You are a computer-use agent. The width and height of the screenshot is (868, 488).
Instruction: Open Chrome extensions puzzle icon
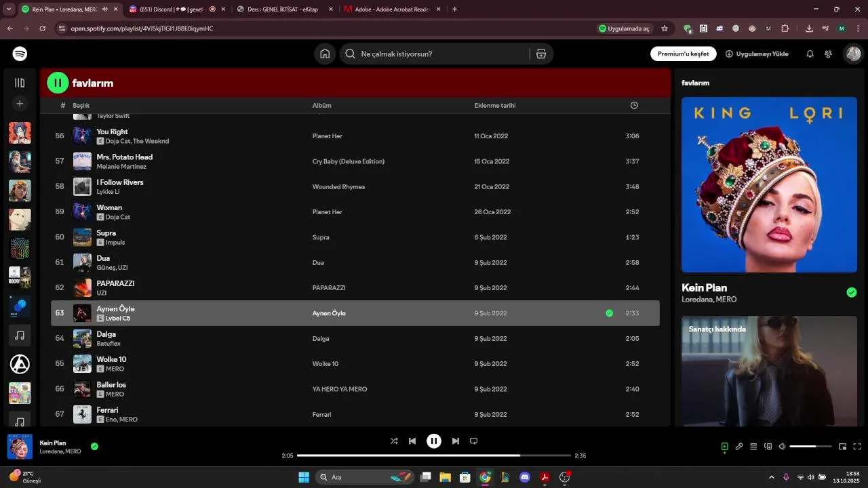[785, 28]
